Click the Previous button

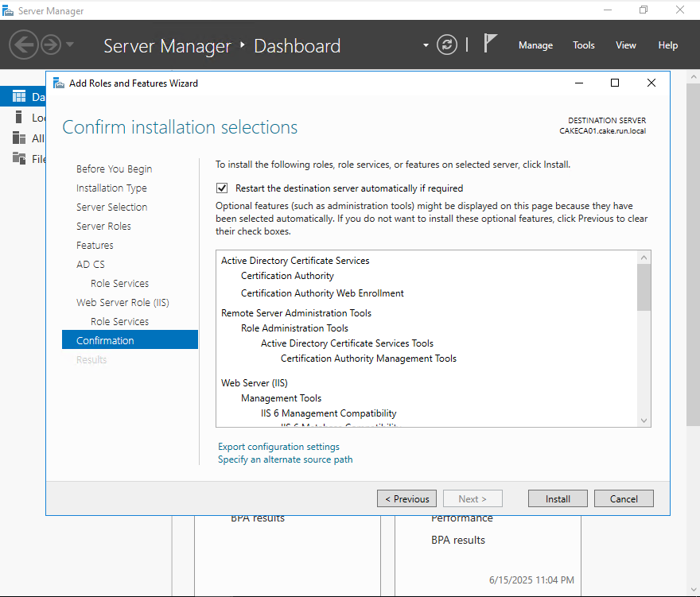tap(406, 498)
